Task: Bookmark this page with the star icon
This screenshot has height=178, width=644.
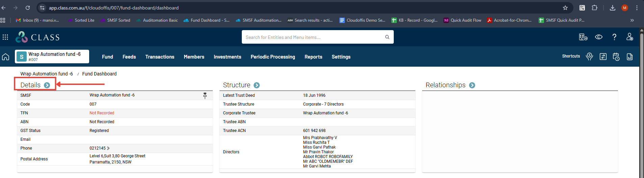Action: point(565,8)
